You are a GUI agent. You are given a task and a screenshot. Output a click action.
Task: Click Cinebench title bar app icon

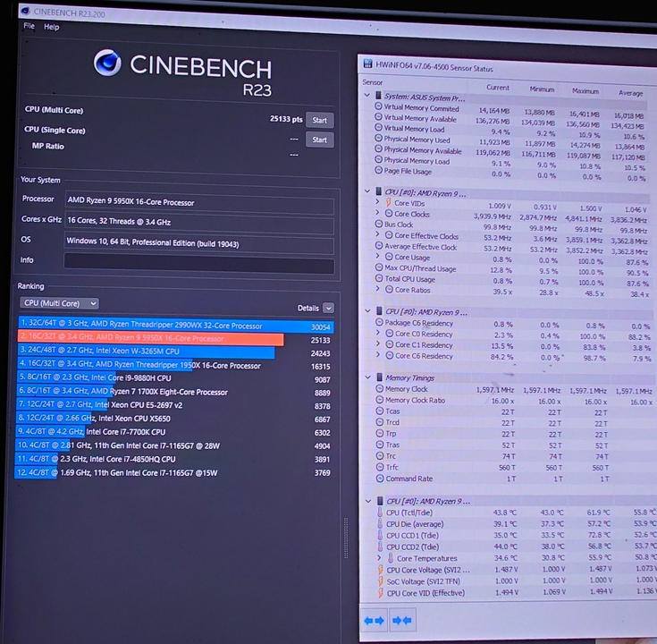(x=26, y=10)
